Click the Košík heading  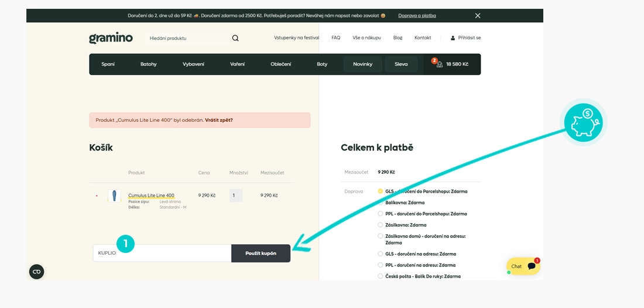pyautogui.click(x=101, y=148)
